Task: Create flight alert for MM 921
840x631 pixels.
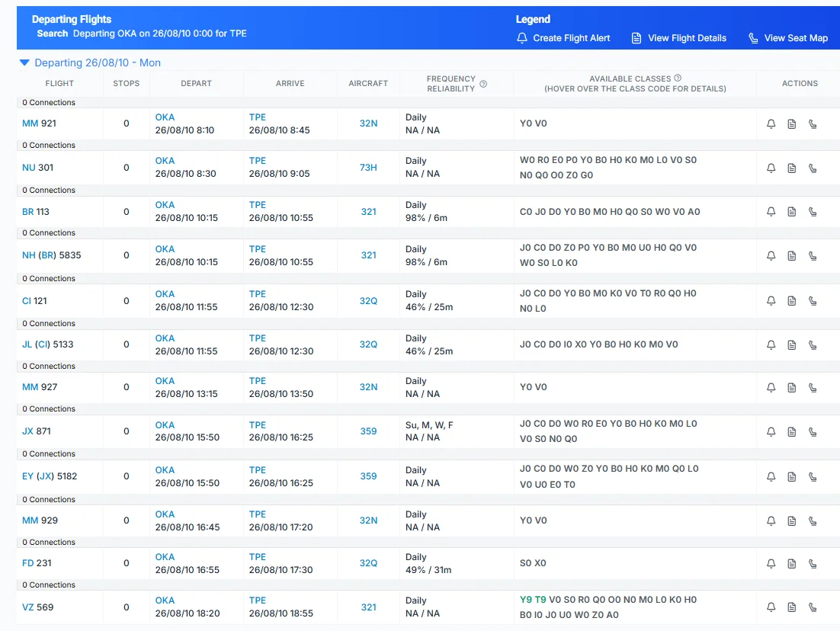Action: pos(771,123)
